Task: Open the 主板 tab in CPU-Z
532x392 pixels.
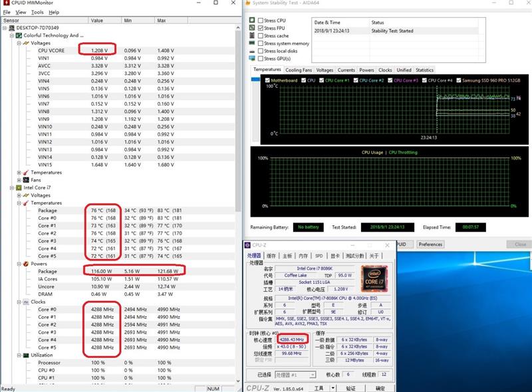Action: [287, 256]
